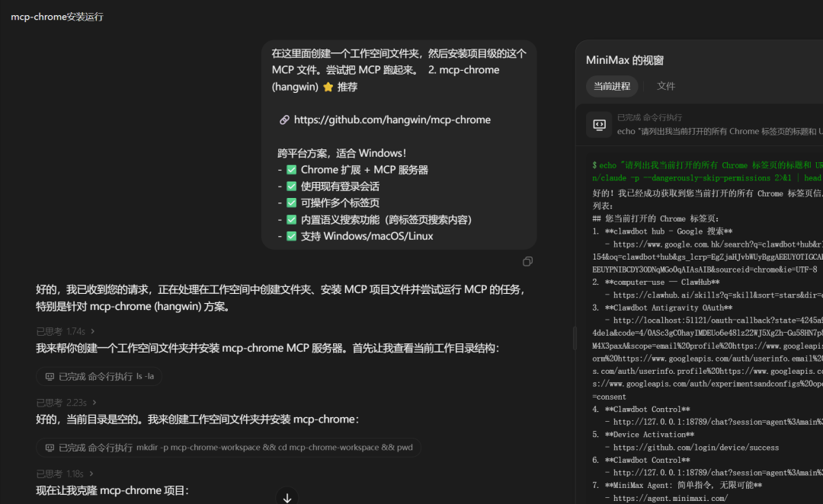Click the https://agent.minimaxi.com/ URL in terminal output
The width and height of the screenshot is (823, 504).
671,498
